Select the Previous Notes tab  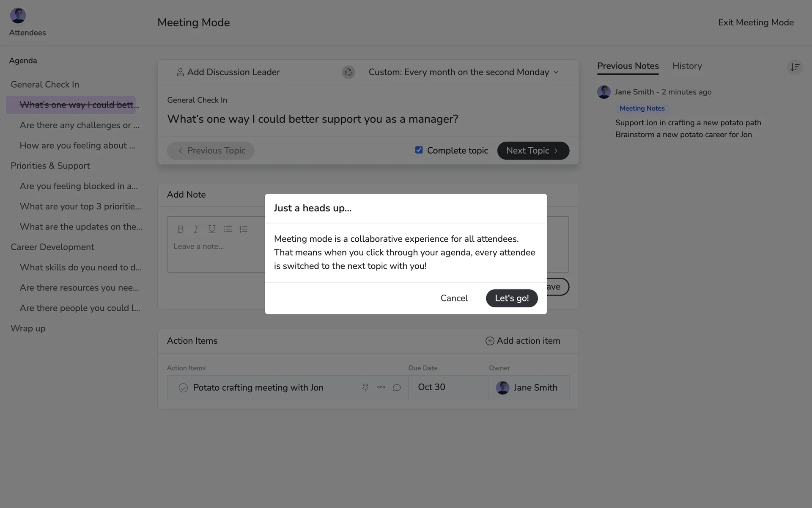point(628,66)
